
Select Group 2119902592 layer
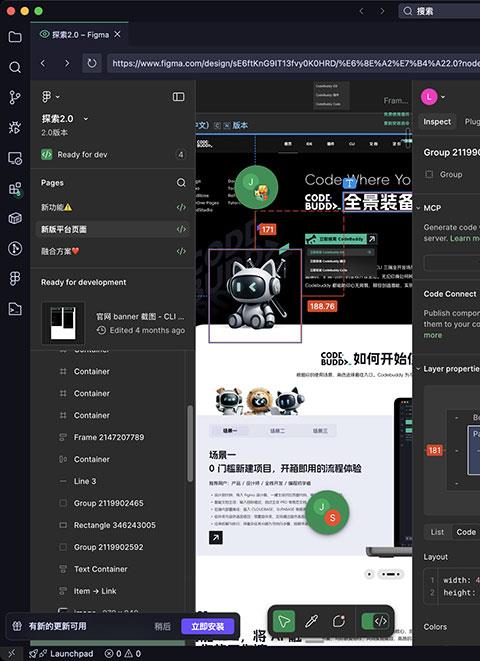[x=108, y=547]
